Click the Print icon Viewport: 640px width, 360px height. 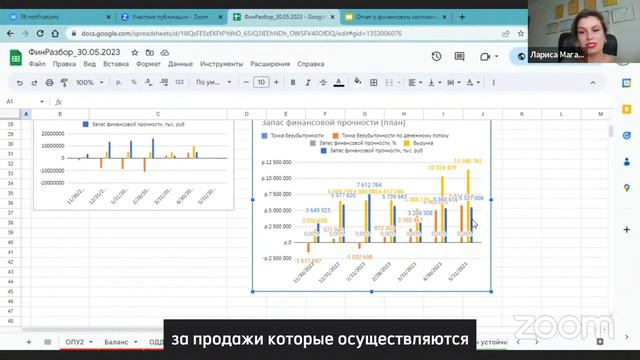click(49, 83)
